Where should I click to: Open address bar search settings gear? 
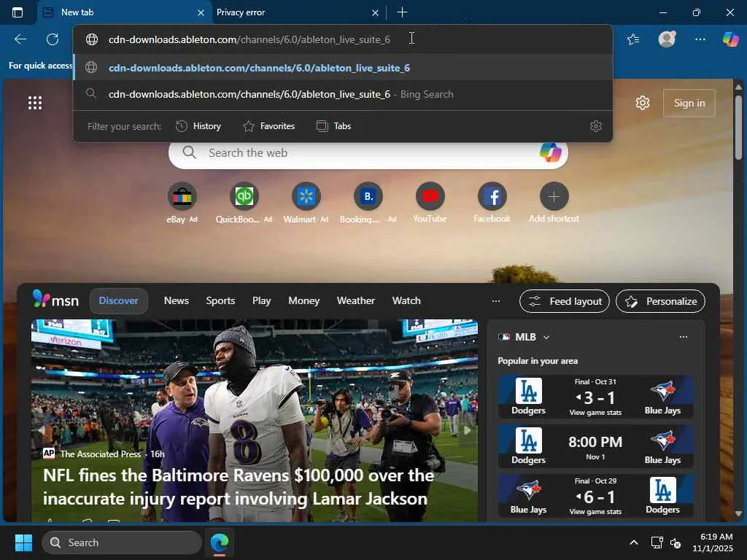point(595,126)
